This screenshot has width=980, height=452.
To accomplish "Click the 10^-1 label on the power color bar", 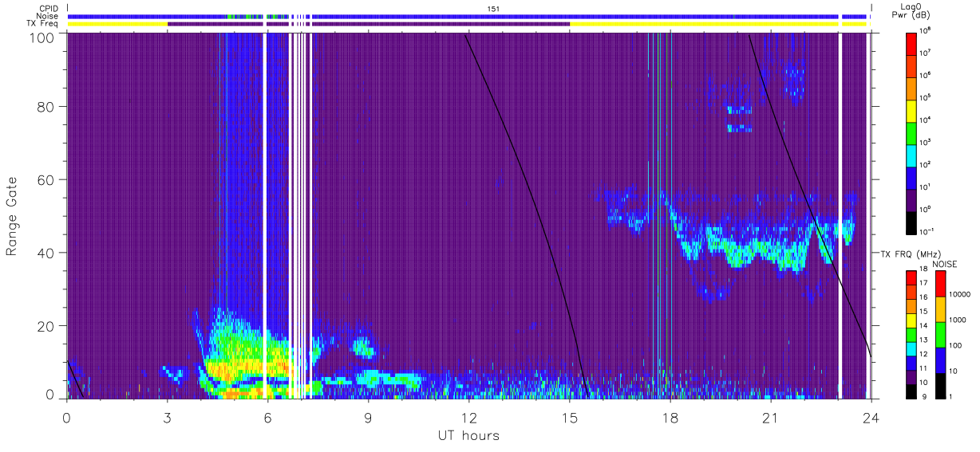I will tap(927, 231).
